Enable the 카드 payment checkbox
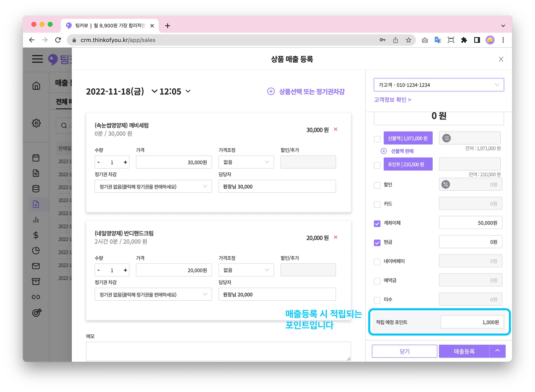The height and width of the screenshot is (392, 535). [x=377, y=204]
